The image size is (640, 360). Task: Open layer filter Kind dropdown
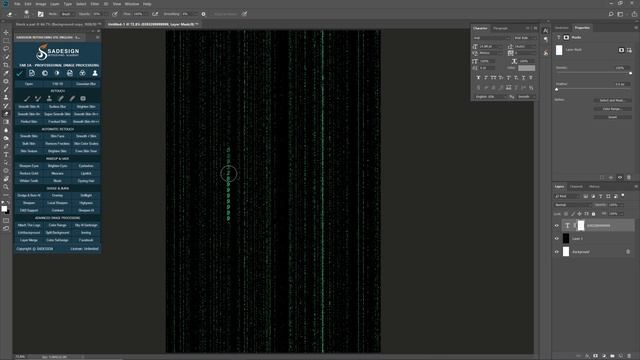(567, 196)
